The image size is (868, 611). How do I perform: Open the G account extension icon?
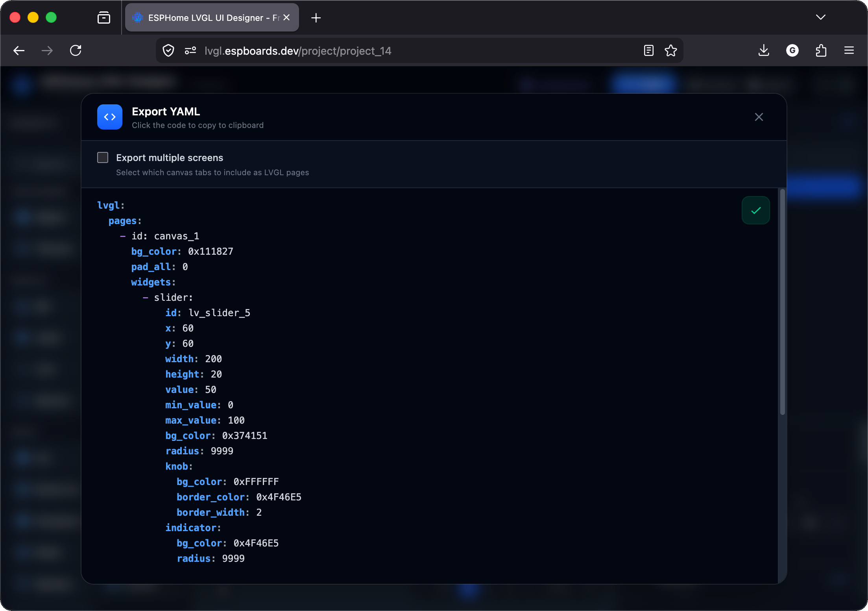click(792, 50)
